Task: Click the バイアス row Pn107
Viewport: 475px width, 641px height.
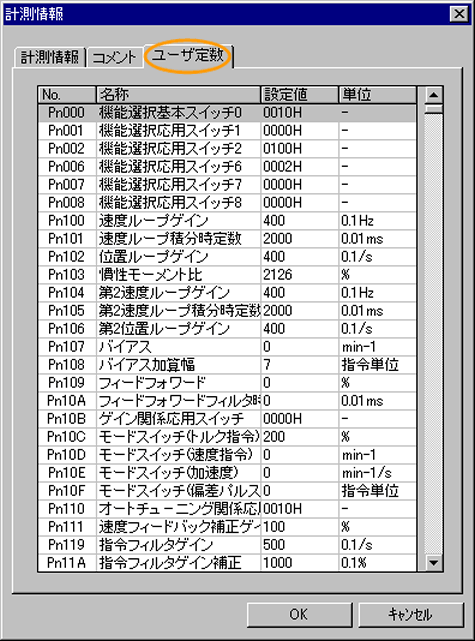Action: click(227, 347)
